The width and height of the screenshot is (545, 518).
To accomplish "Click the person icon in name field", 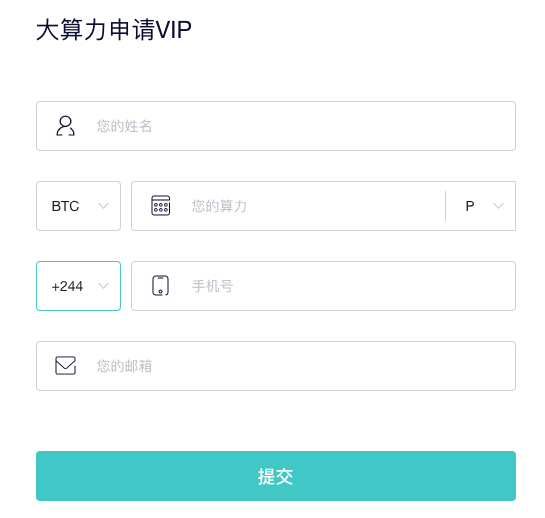I will click(x=65, y=126).
